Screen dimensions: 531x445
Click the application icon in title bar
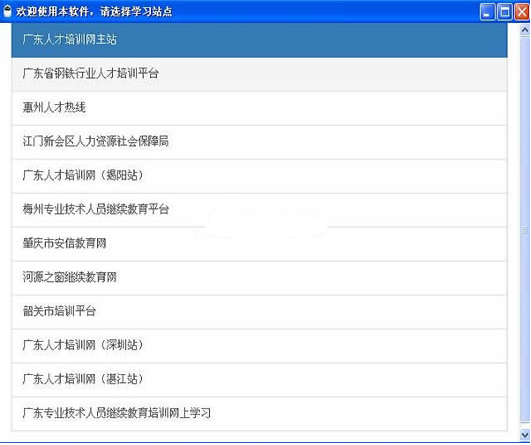coord(7,12)
